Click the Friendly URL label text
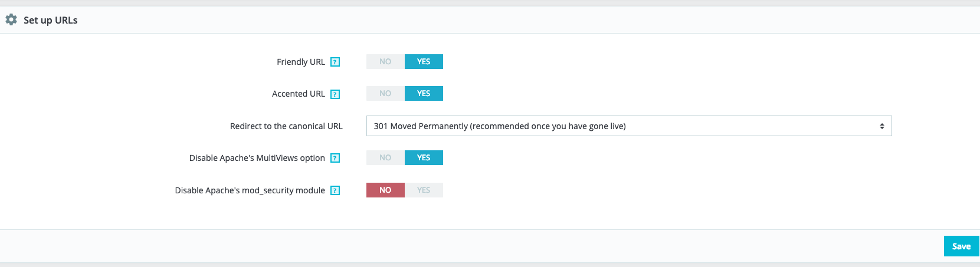Screen dimensions: 980x267 pyautogui.click(x=301, y=62)
